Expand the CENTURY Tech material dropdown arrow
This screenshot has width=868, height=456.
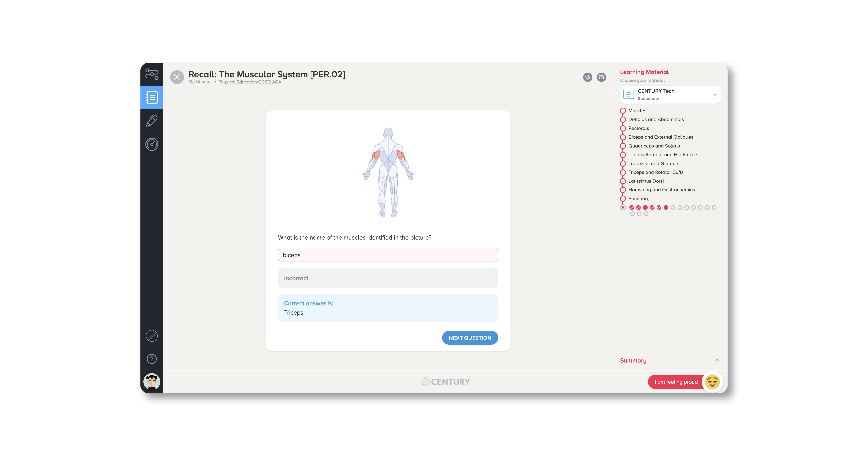(715, 95)
